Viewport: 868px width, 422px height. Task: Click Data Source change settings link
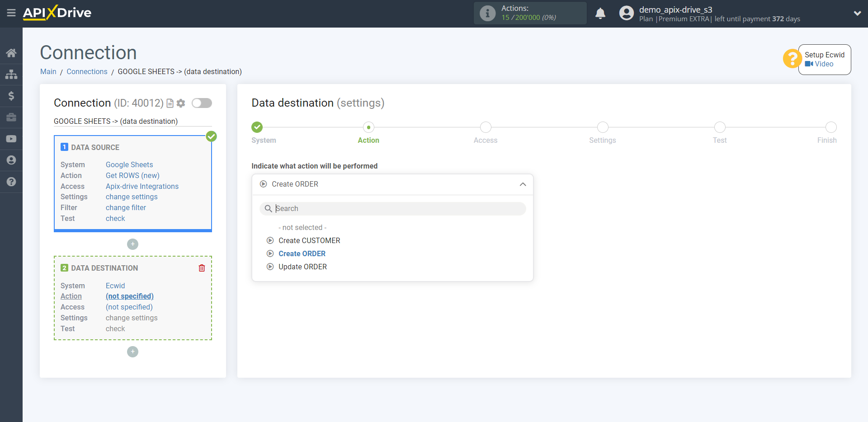tap(132, 197)
